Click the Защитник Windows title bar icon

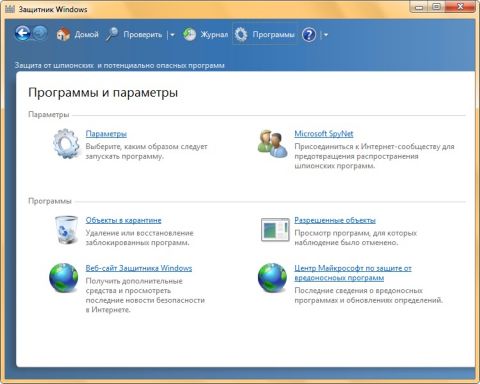pyautogui.click(x=10, y=9)
